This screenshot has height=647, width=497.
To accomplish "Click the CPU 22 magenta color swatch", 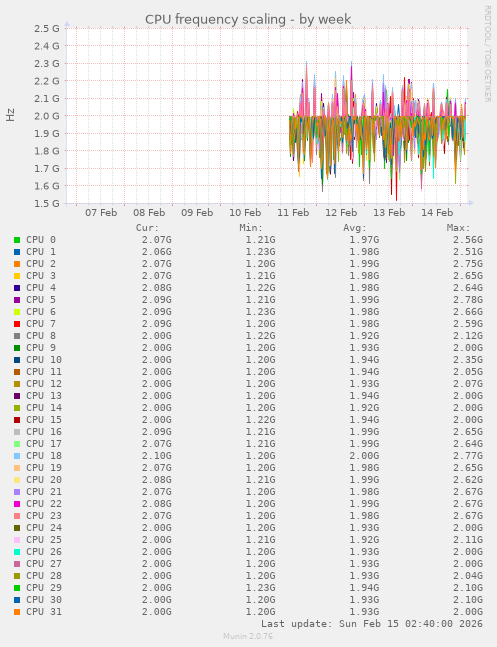I will click(17, 504).
